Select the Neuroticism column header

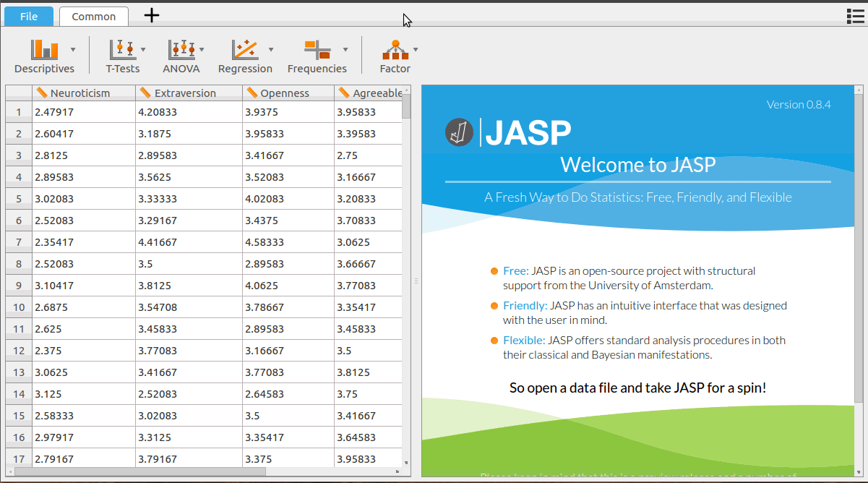pos(84,93)
